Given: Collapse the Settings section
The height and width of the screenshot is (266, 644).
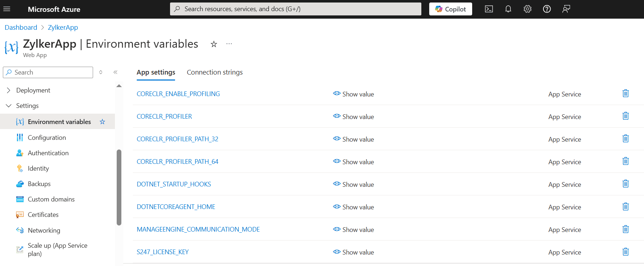Looking at the screenshot, I should pyautogui.click(x=9, y=106).
